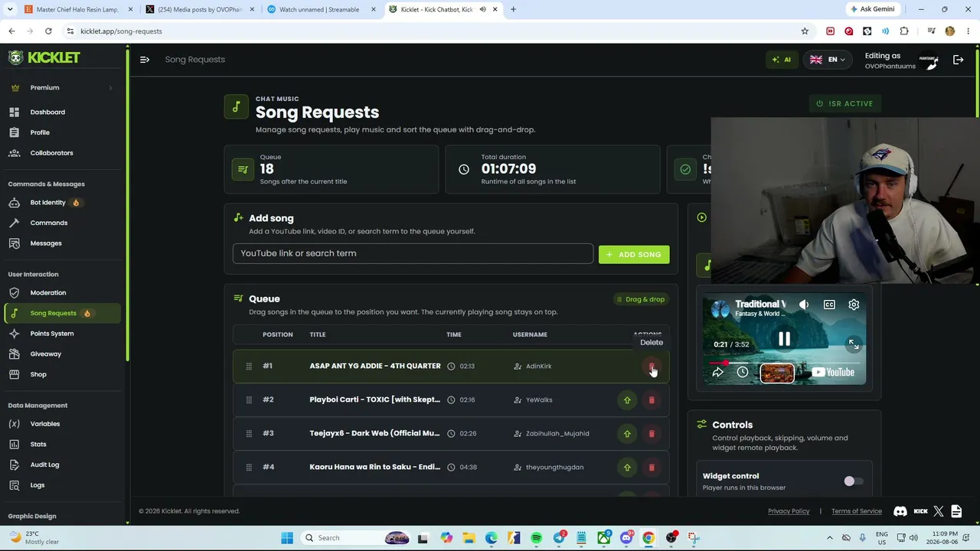
Task: Select the username AdinKirk in row #1
Action: (539, 367)
